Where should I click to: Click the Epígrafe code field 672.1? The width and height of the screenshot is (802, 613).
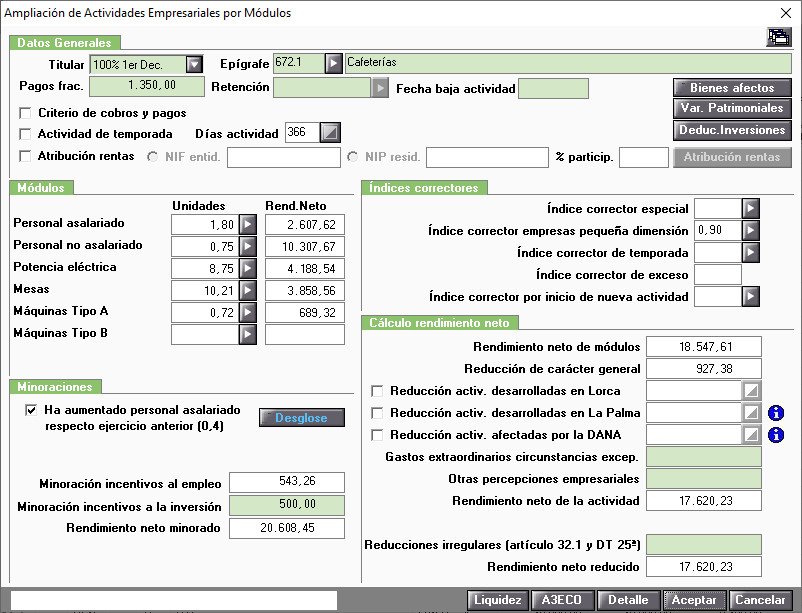pyautogui.click(x=299, y=64)
